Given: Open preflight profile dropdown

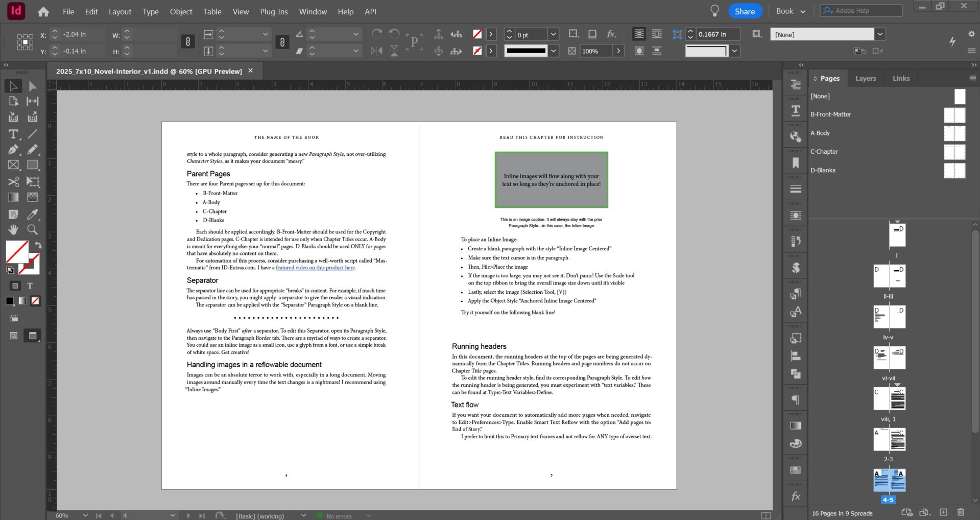Looking at the screenshot, I should click(304, 515).
